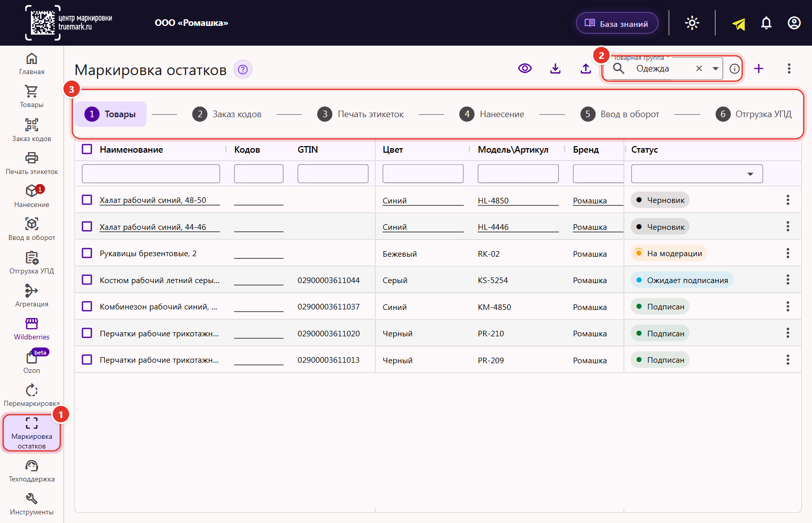812x523 pixels.
Task: Open user account profile icon
Action: (x=794, y=23)
